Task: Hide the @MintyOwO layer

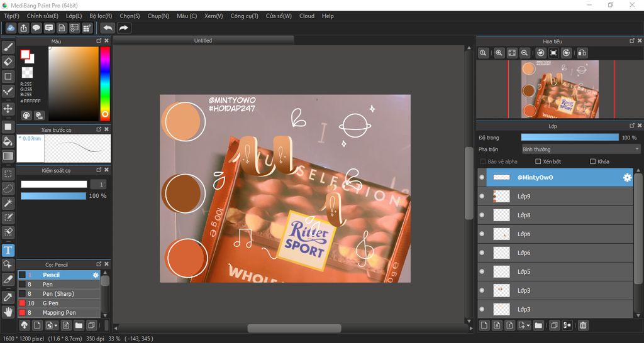Action: pos(482,177)
